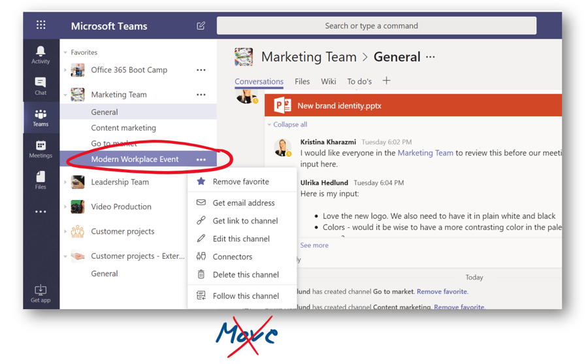Select the Modern Workplace Event channel

tap(139, 159)
